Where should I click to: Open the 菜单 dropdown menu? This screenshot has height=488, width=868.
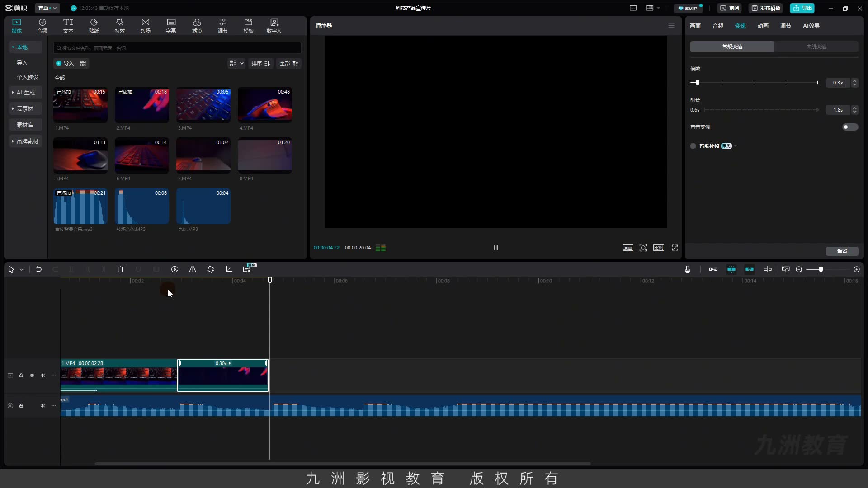47,8
